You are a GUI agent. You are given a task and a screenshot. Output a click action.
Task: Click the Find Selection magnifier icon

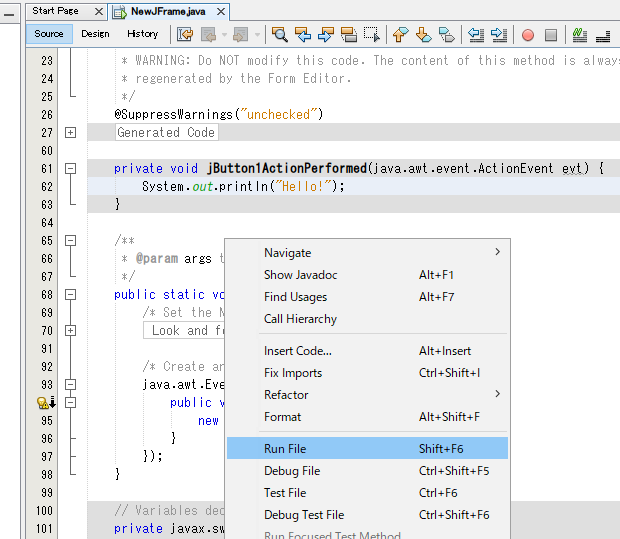click(x=280, y=35)
